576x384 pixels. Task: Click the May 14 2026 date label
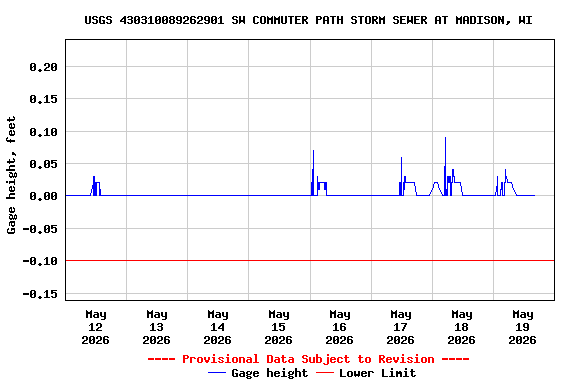pos(217,327)
